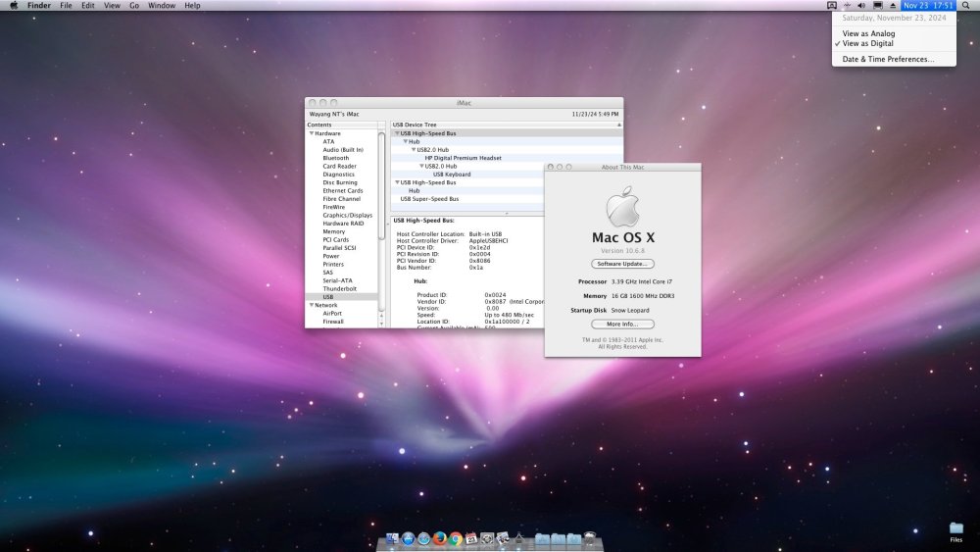The height and width of the screenshot is (552, 980).
Task: Select Serial-ATA in Contents
Action: click(x=337, y=280)
